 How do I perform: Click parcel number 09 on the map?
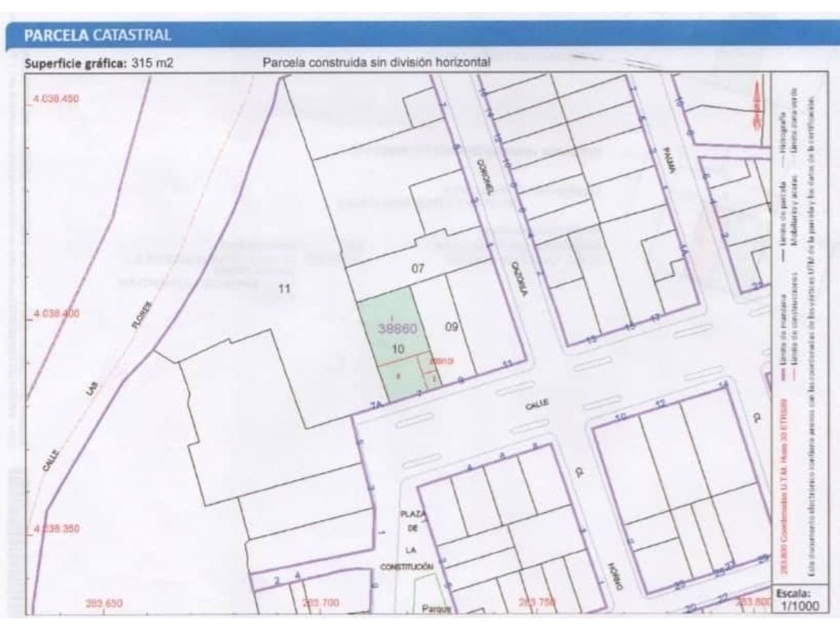coord(451,326)
